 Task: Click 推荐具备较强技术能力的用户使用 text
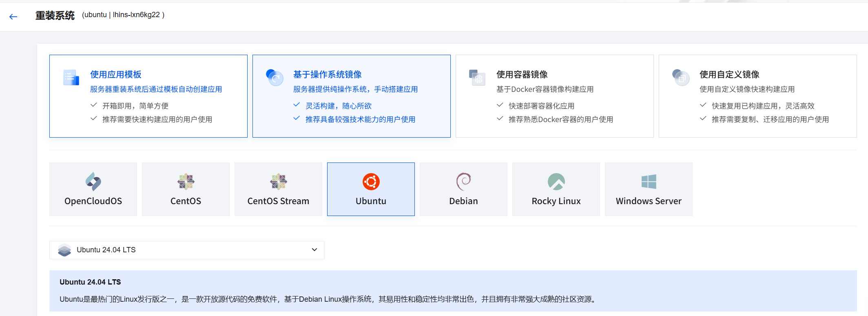coord(361,120)
